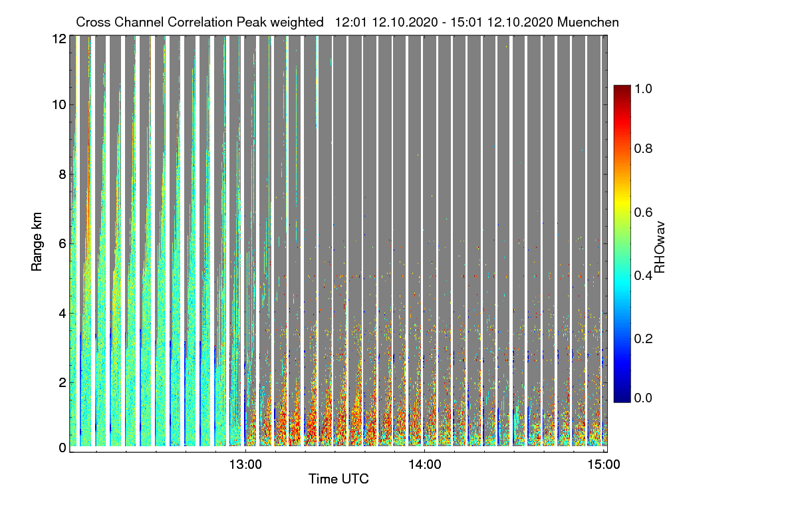Click the '12' range axis tick label
The image size is (798, 532).
pos(59,39)
